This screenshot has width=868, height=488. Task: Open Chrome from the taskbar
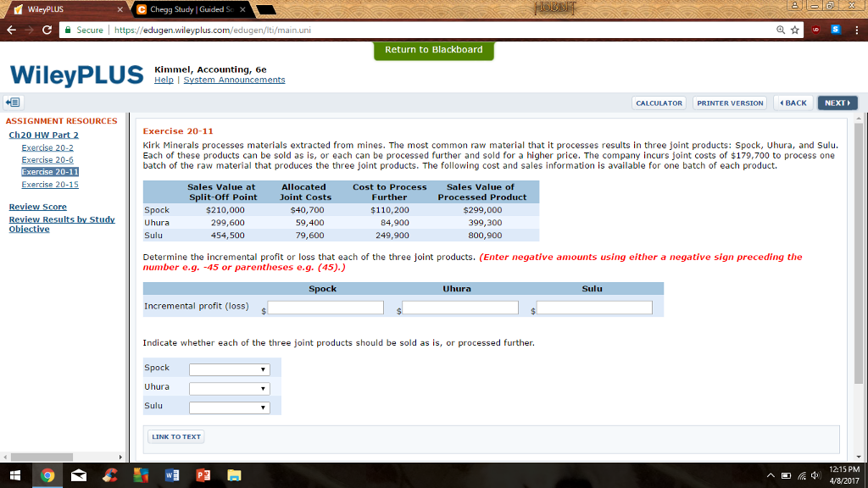tap(47, 475)
